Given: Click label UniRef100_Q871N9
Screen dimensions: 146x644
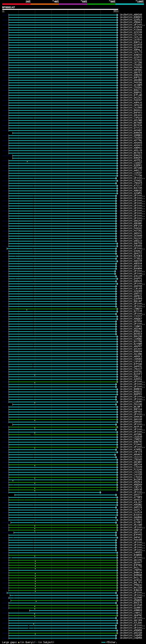Looking at the screenshot, I should tap(131, 168).
